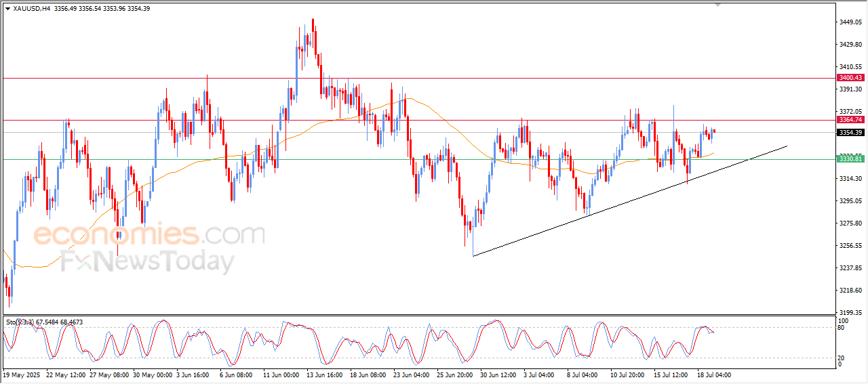Click the 22 May 12:00 time label
Image resolution: width=868 pixels, height=384 pixels.
66,375
